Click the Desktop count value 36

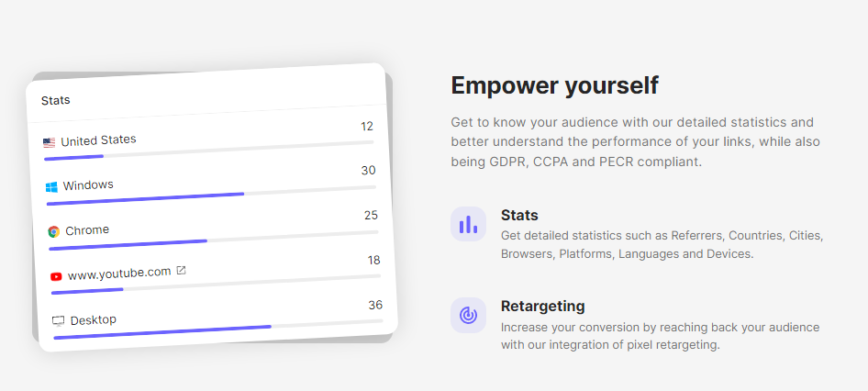pyautogui.click(x=375, y=305)
